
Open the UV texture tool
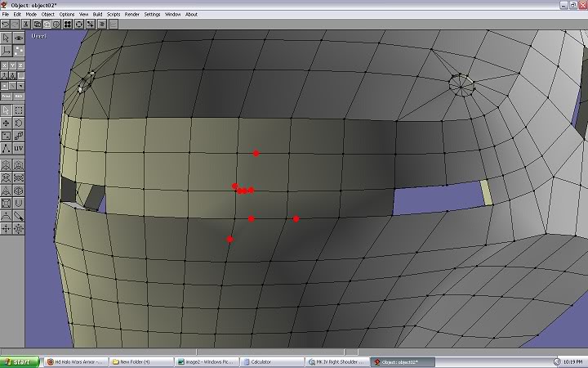coord(18,148)
